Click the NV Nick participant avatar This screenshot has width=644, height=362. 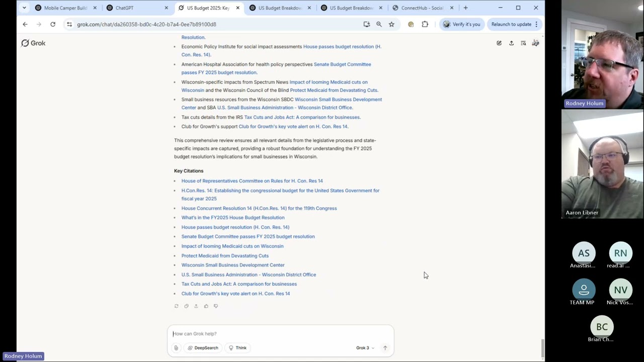pos(620,290)
